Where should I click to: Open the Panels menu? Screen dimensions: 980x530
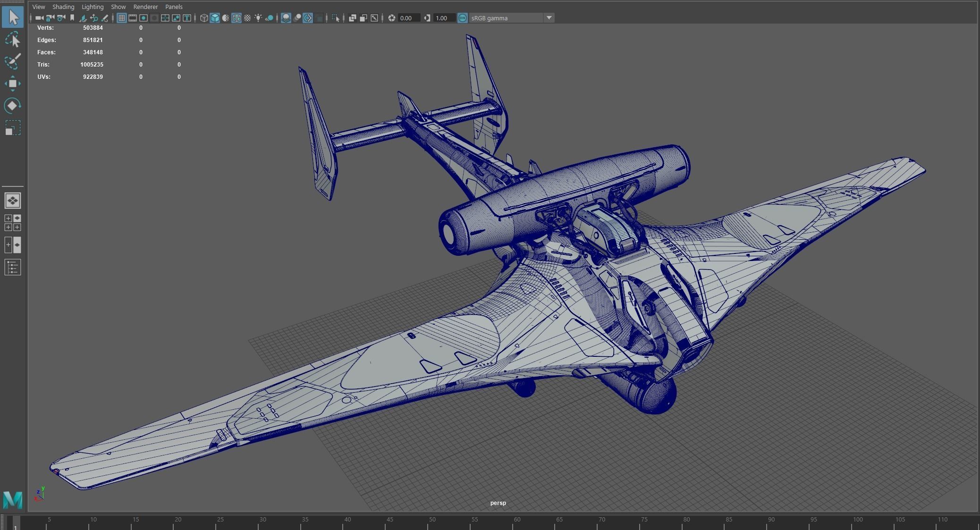(174, 7)
